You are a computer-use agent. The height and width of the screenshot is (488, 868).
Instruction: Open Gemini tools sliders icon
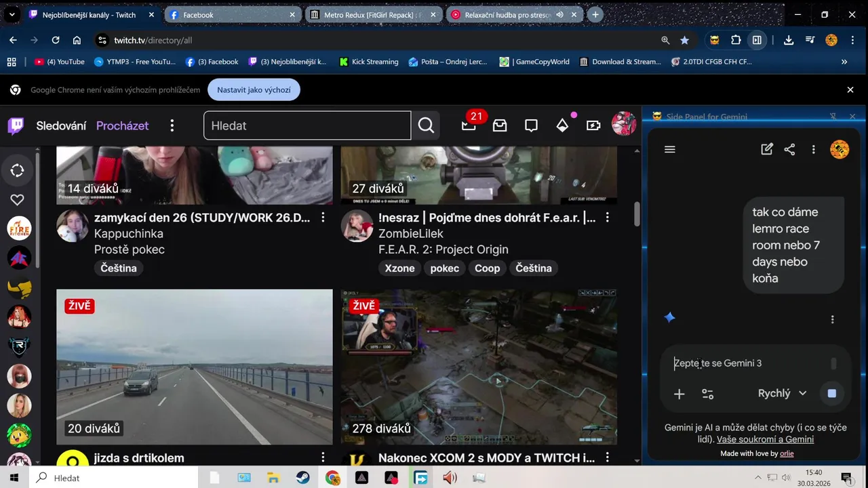pyautogui.click(x=707, y=394)
